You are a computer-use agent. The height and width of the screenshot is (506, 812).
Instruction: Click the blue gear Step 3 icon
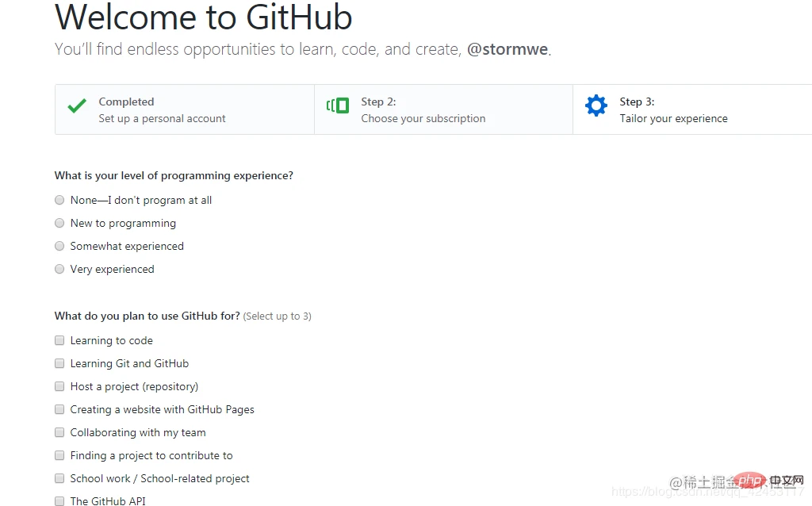click(596, 105)
